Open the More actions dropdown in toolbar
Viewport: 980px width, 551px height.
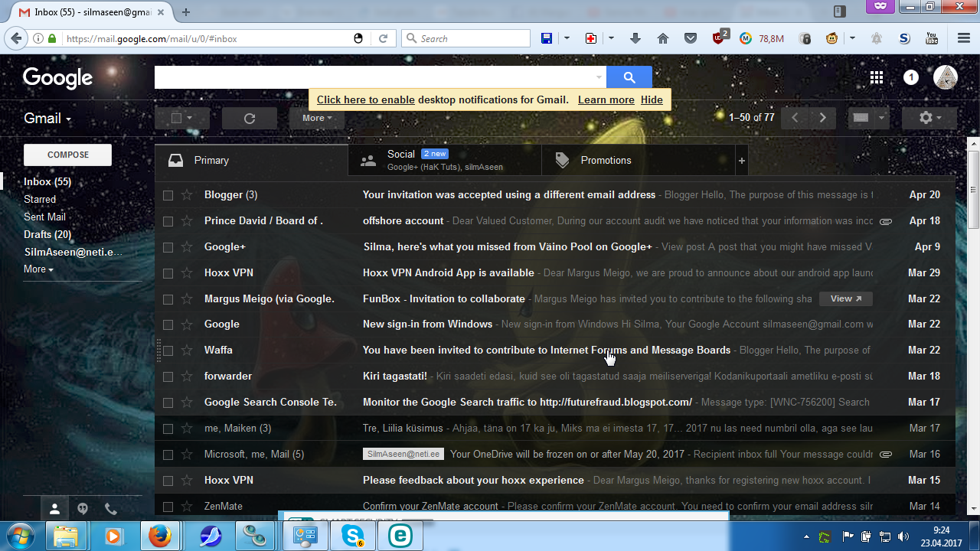317,118
